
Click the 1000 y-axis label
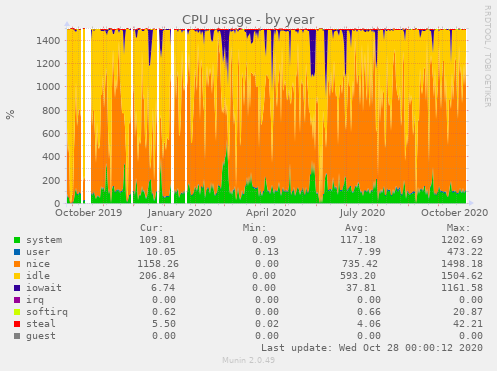coord(48,87)
